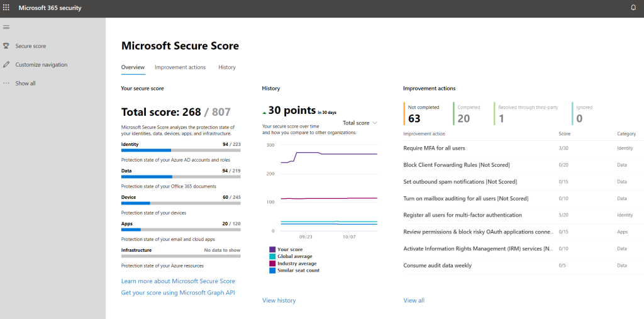Sort by Improvement action column header
Image resolution: width=644 pixels, height=319 pixels.
(425, 134)
